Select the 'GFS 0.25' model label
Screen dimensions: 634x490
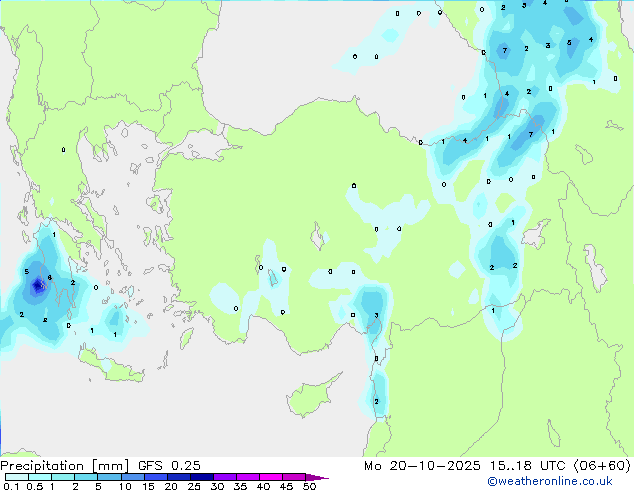click(169, 466)
